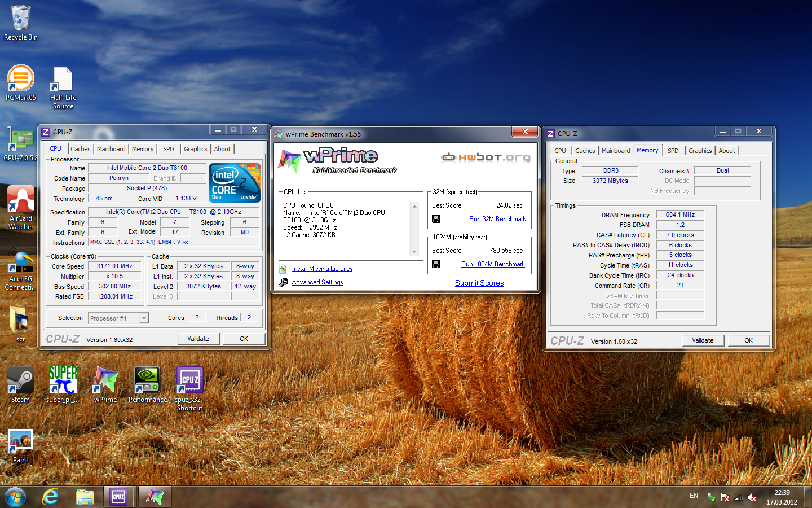Launch AirCard Watcher from the desktop
This screenshot has height=508, width=812.
pos(20,208)
